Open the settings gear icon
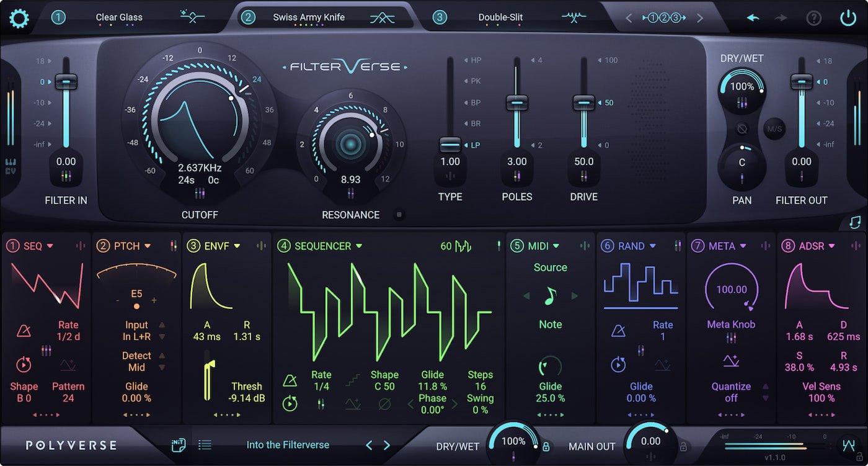 [19, 18]
